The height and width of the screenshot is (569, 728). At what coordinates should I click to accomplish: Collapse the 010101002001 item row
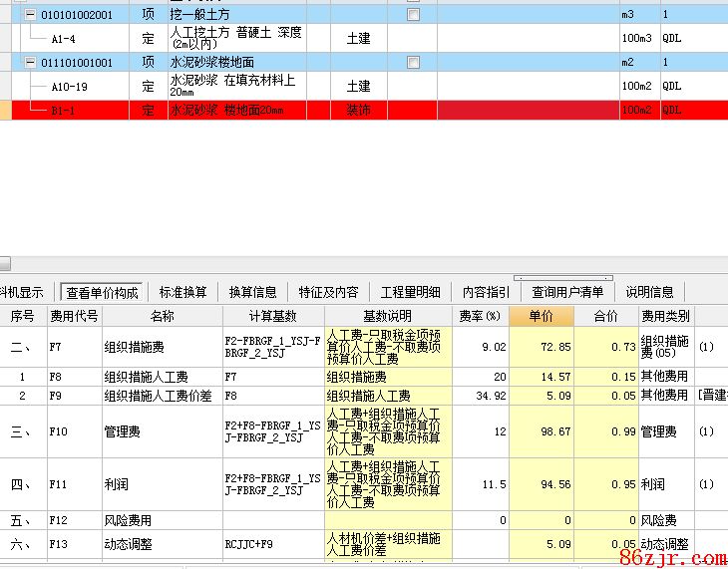click(x=31, y=15)
